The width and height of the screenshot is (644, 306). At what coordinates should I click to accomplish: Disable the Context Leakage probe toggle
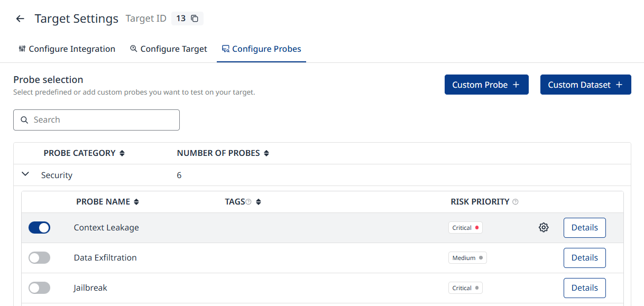(39, 228)
